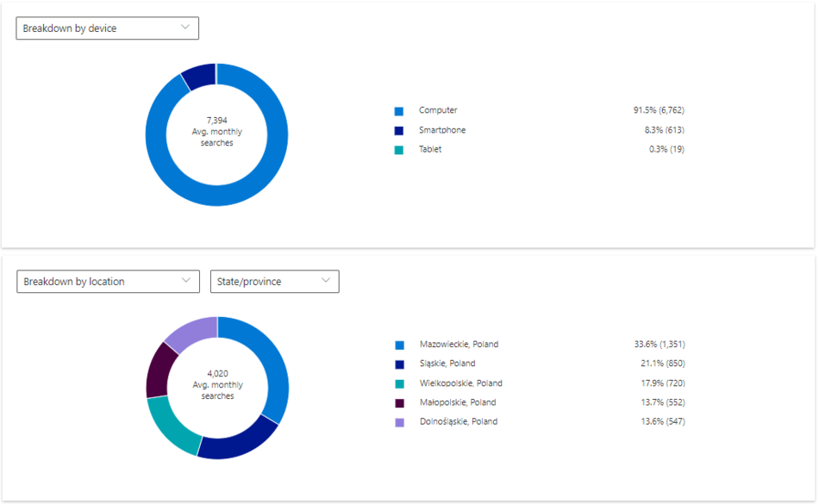Select the Computer legend label
This screenshot has height=504, width=819.
pyautogui.click(x=438, y=110)
